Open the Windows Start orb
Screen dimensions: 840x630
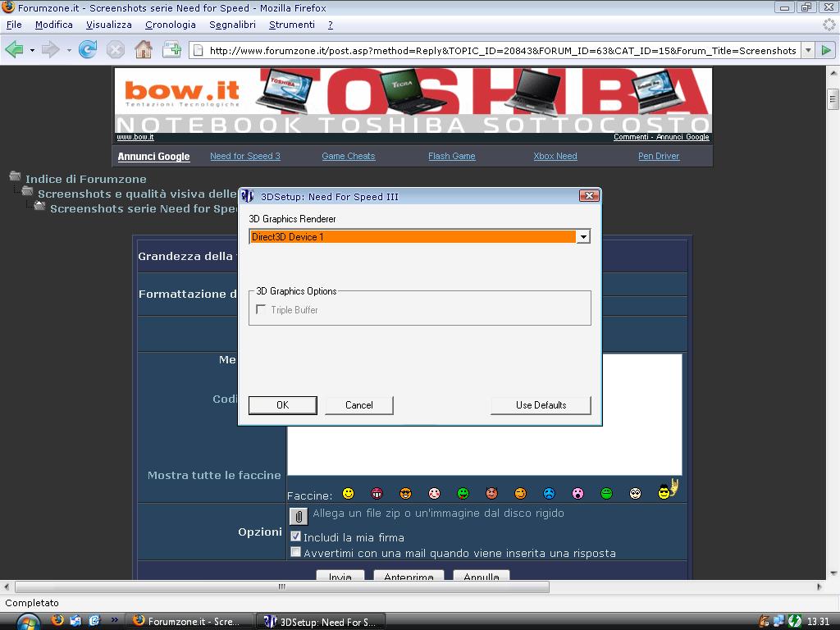point(28,622)
